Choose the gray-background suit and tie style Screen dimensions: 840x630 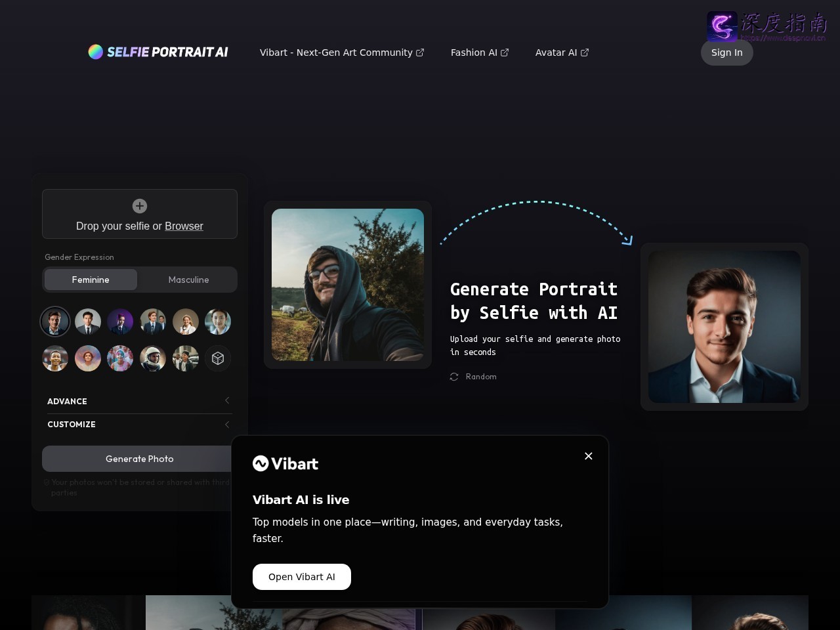[88, 322]
